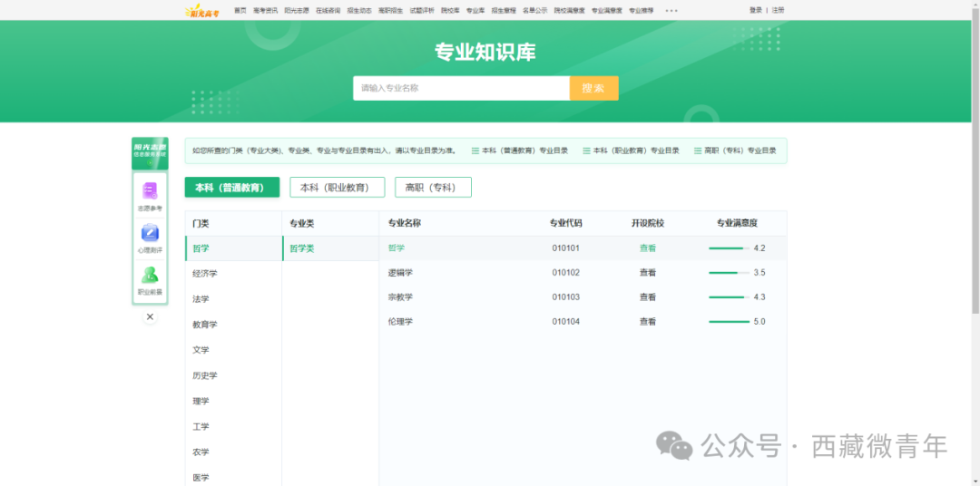Select 哲学 in the 门类 list
The height and width of the screenshot is (486, 980).
click(234, 248)
